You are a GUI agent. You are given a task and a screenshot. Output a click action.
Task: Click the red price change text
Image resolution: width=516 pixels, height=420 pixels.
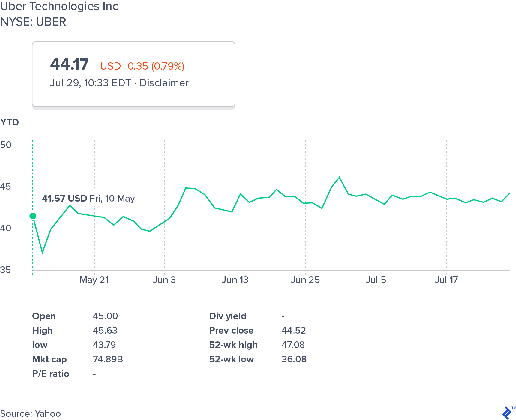click(x=142, y=66)
